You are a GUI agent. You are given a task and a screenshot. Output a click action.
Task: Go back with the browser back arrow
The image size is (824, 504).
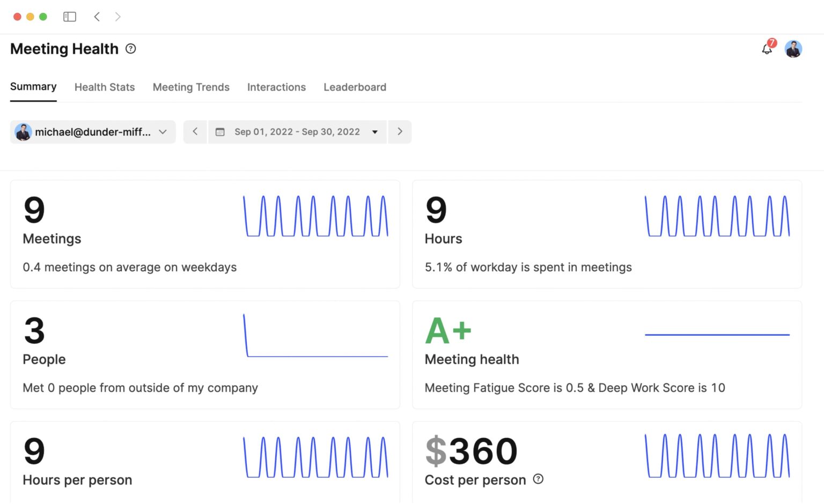(97, 17)
